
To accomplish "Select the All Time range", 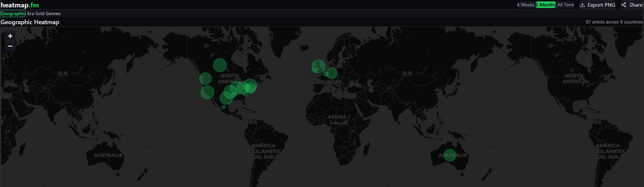I will tap(566, 5).
